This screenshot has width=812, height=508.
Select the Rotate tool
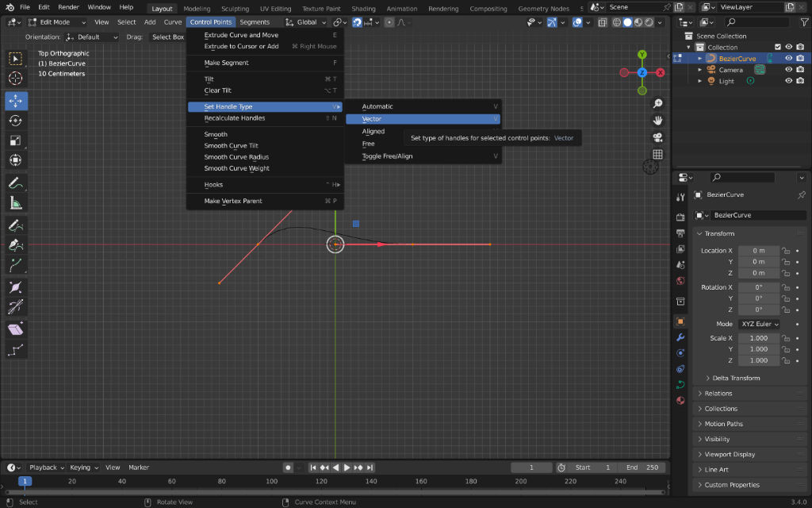16,121
